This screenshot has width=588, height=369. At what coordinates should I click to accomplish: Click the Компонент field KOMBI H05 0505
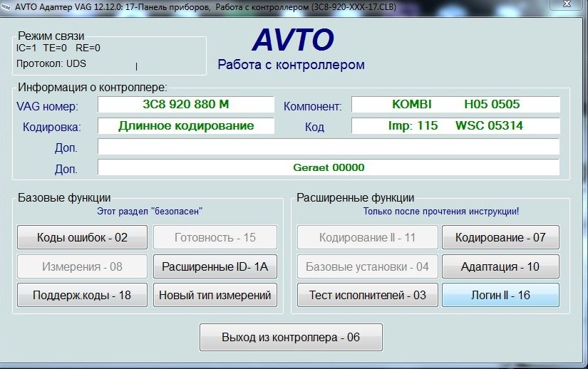click(x=455, y=104)
